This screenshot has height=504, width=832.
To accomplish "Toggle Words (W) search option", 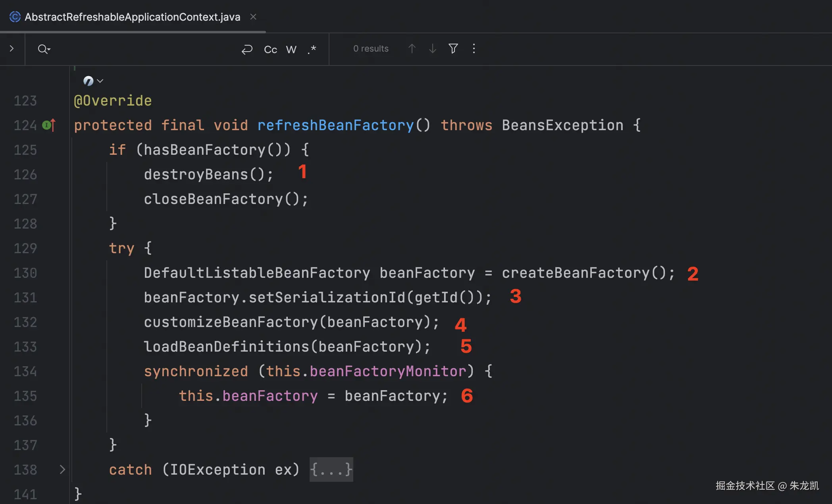I will (x=291, y=49).
